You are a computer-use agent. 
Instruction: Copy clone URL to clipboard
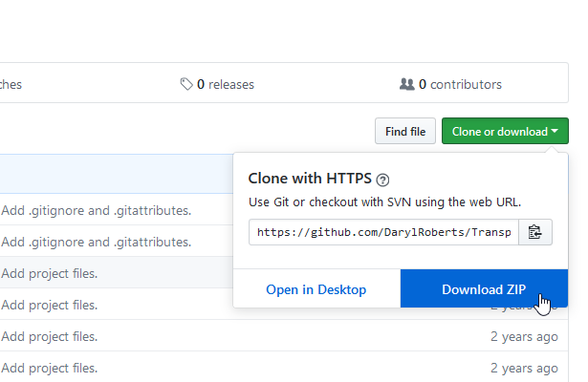tap(535, 232)
